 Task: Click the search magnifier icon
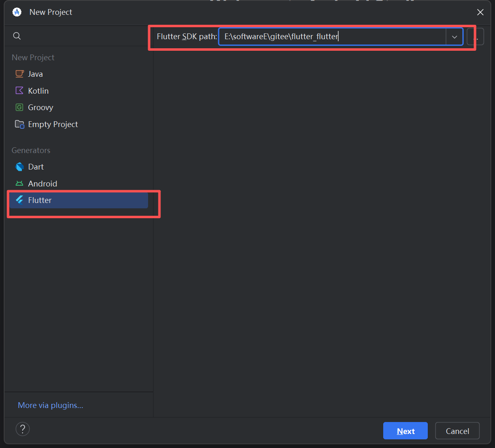[17, 36]
